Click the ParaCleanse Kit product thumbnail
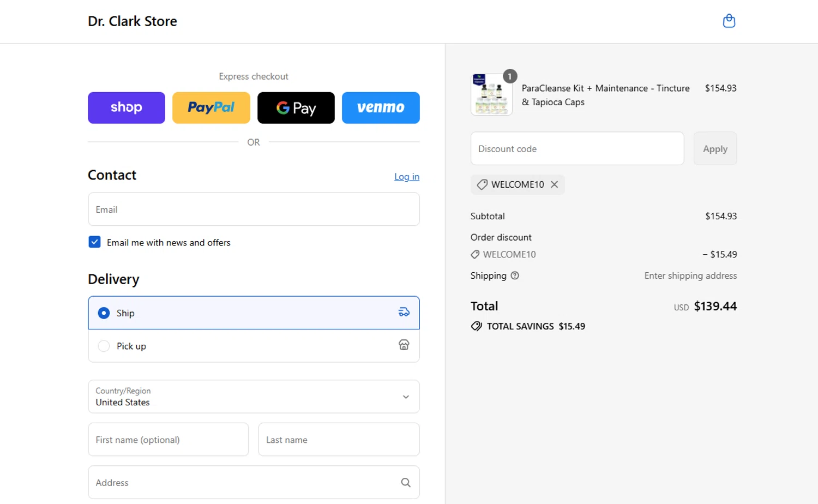 click(491, 94)
